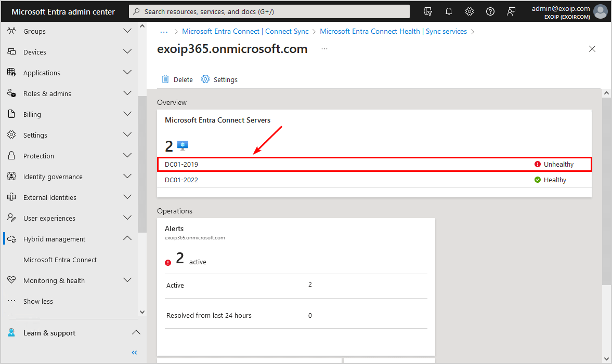This screenshot has width=612, height=364.
Task: Collapse the Learn & support chevron
Action: click(136, 332)
